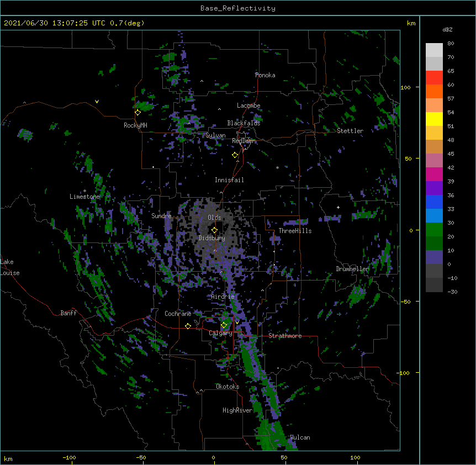Pick the gold 48–51 dBZ legend swatch

[x=434, y=133]
